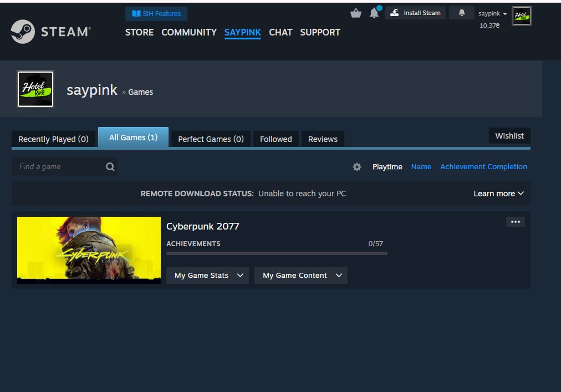Click the three-dot options for Cyberpunk 2077
This screenshot has height=392, width=561.
pyautogui.click(x=515, y=222)
